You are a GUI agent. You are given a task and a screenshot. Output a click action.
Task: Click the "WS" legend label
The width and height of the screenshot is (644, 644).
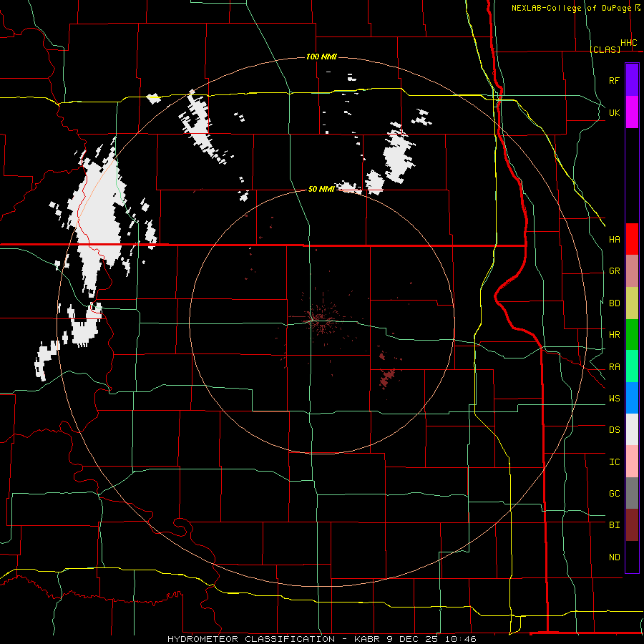pos(614,399)
